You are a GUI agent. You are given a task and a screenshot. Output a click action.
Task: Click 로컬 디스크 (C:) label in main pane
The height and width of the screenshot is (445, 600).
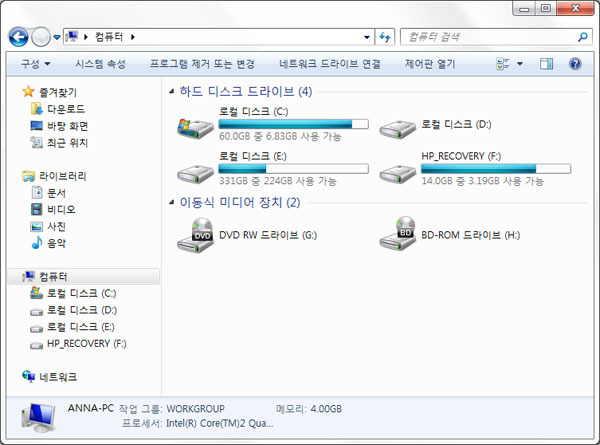point(253,111)
